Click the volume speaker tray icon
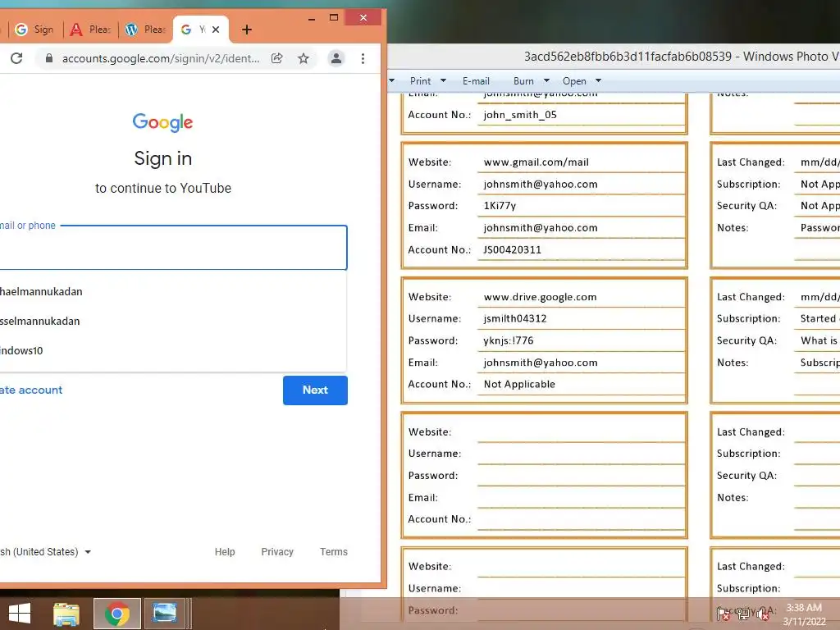This screenshot has width=840, height=630. point(762,614)
